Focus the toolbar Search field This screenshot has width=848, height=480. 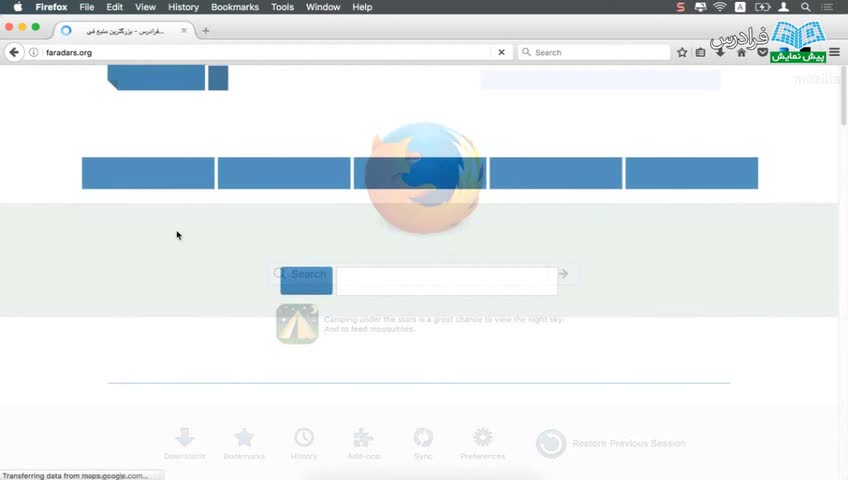point(594,52)
